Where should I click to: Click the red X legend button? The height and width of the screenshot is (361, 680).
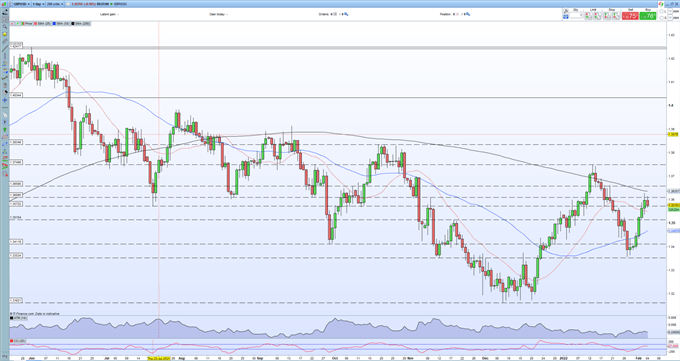[x=12, y=23]
